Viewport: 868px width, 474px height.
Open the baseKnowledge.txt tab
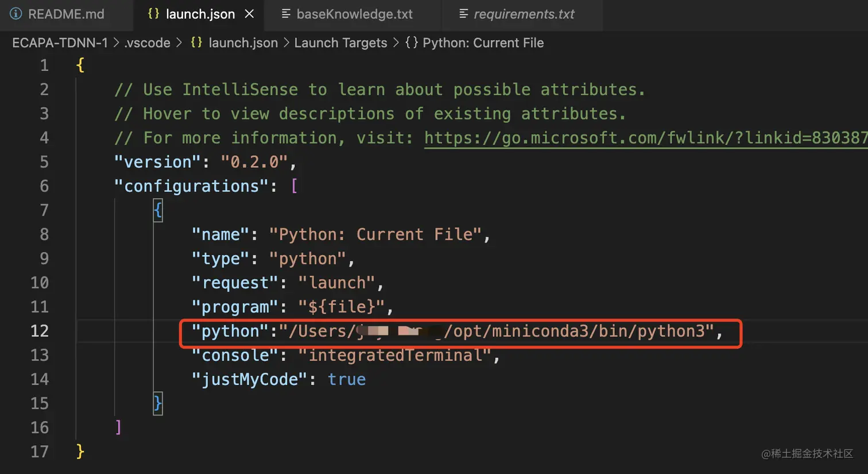354,14
